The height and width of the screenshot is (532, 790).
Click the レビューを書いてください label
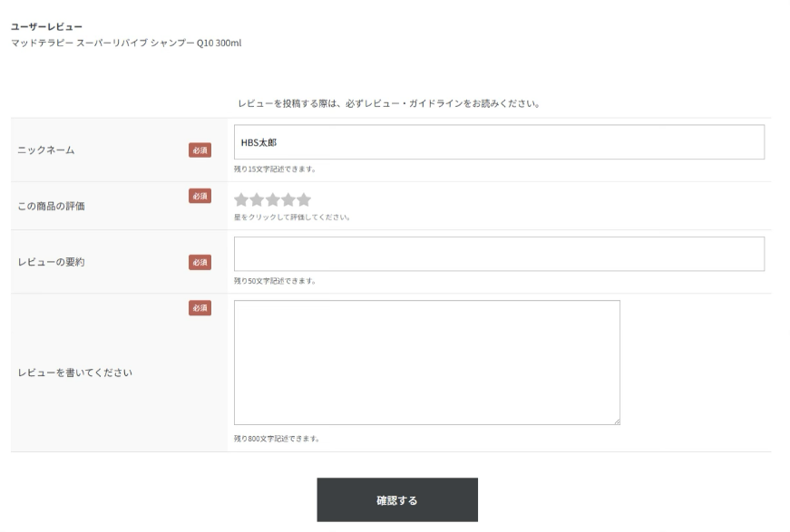click(x=76, y=372)
